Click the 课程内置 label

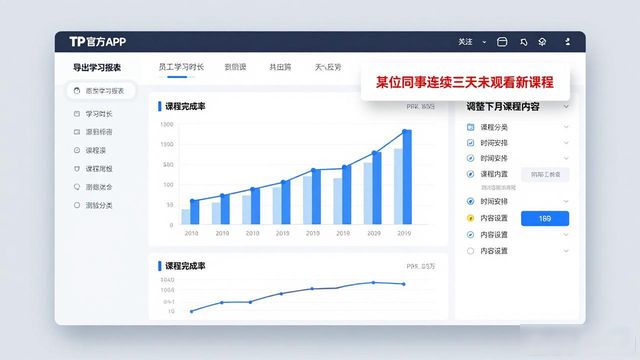[x=494, y=174]
